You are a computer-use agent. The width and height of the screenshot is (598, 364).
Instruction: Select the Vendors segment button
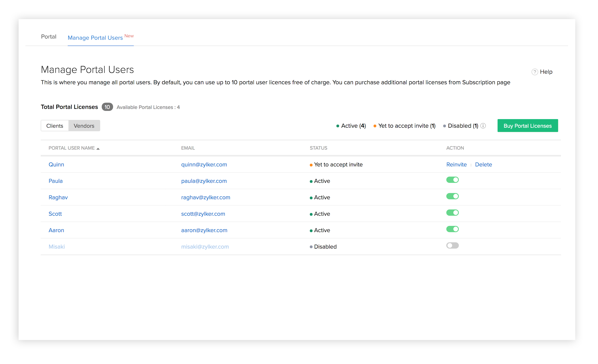[x=84, y=126]
